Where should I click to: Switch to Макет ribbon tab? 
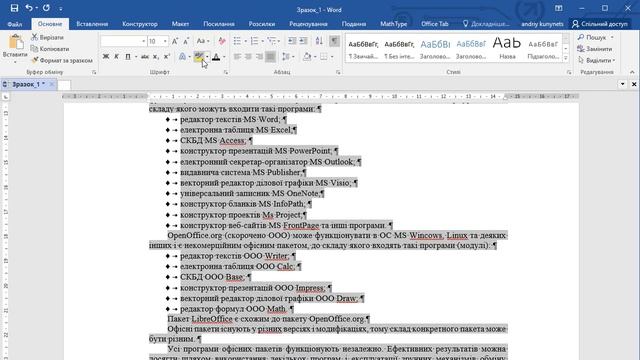point(180,24)
